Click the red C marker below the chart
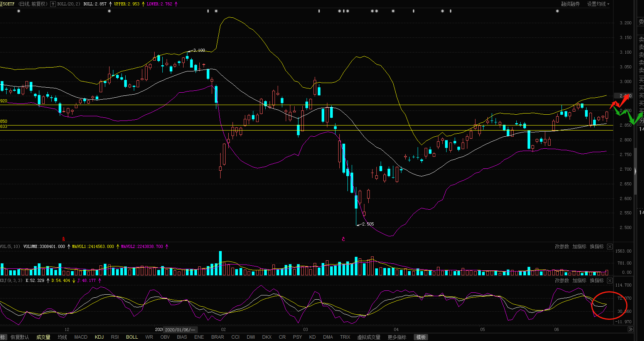 click(x=343, y=239)
